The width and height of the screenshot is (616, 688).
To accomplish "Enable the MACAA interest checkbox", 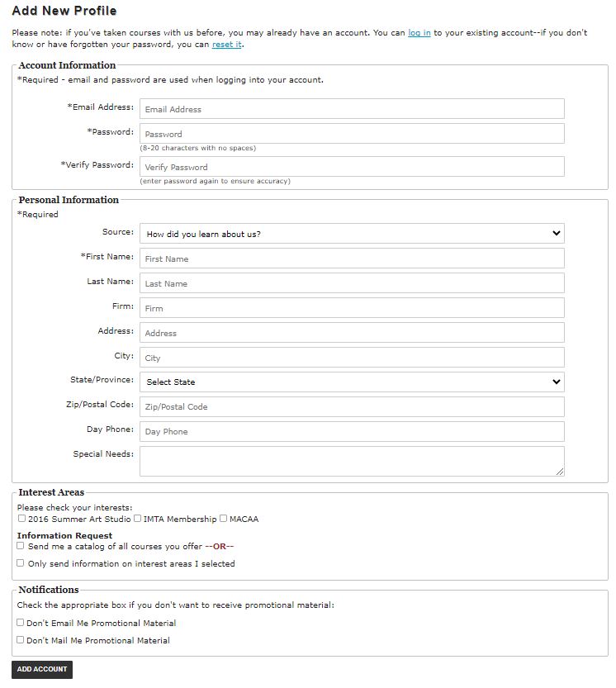I will [x=224, y=519].
